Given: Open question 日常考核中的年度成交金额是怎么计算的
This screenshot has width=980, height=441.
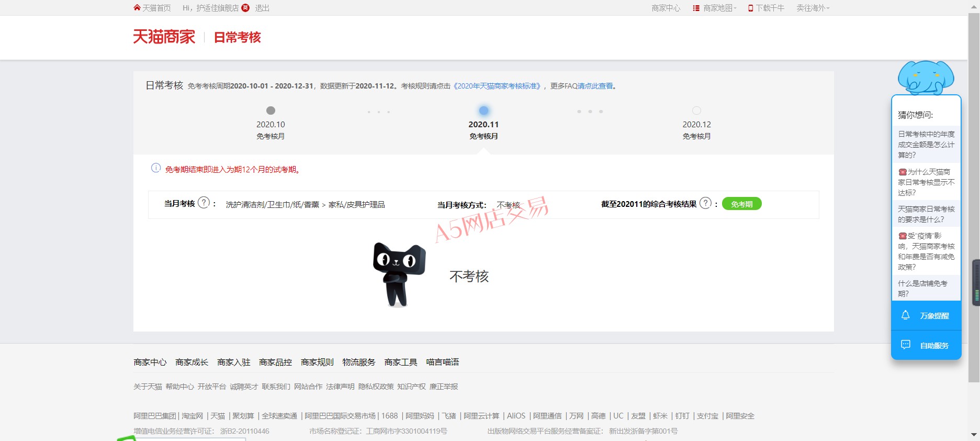Looking at the screenshot, I should [x=926, y=145].
